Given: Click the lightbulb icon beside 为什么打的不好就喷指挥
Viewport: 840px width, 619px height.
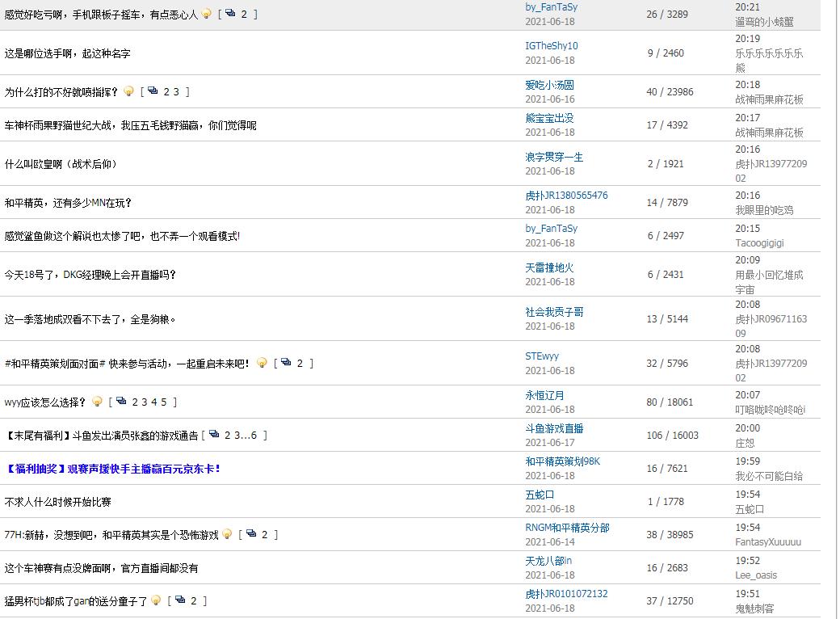Looking at the screenshot, I should [127, 91].
